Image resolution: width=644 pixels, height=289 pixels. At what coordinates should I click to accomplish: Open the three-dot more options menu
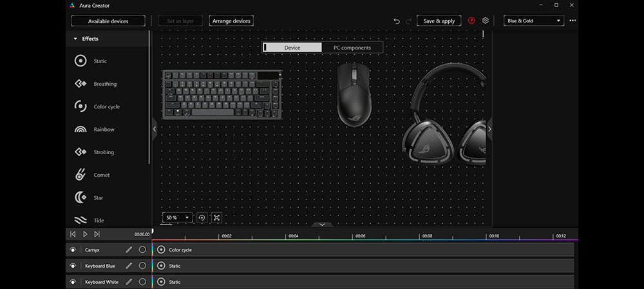point(573,21)
